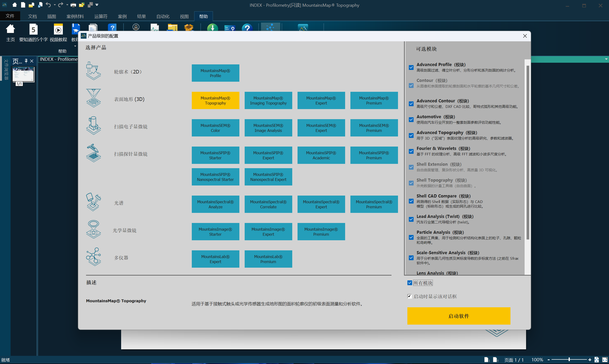Expand the quick access toolbar customize arrow
This screenshot has width=609, height=364.
point(97,5)
